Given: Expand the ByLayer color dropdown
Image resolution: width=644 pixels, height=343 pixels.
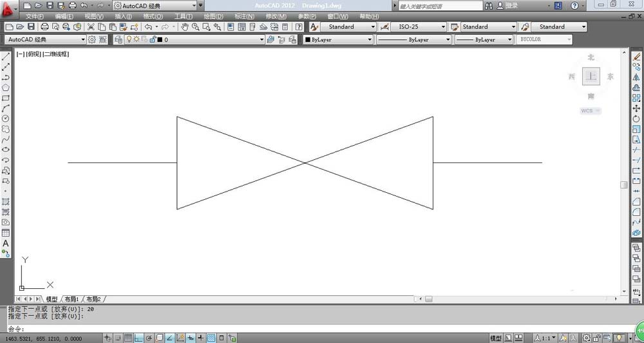Looking at the screenshot, I should point(370,39).
